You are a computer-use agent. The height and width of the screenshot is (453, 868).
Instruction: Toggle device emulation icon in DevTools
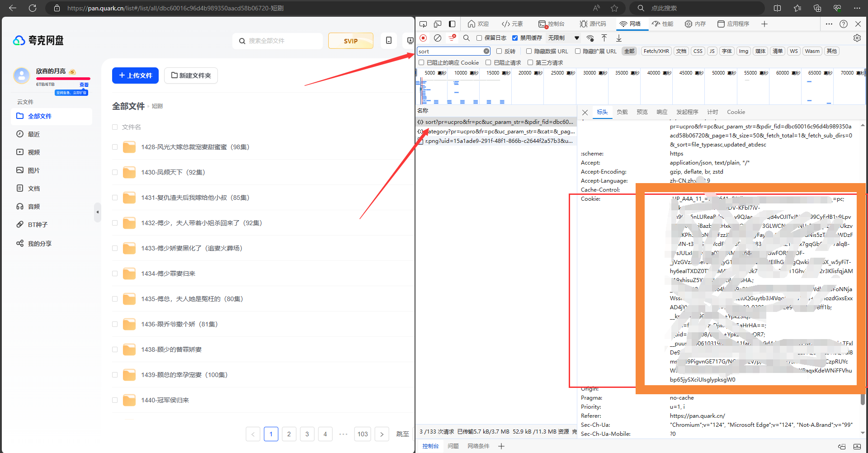(x=438, y=24)
